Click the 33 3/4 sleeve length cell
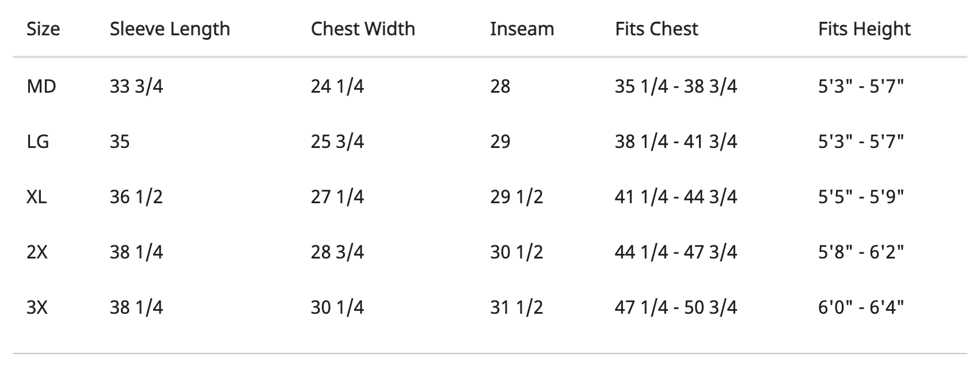The image size is (980, 365). 136,86
